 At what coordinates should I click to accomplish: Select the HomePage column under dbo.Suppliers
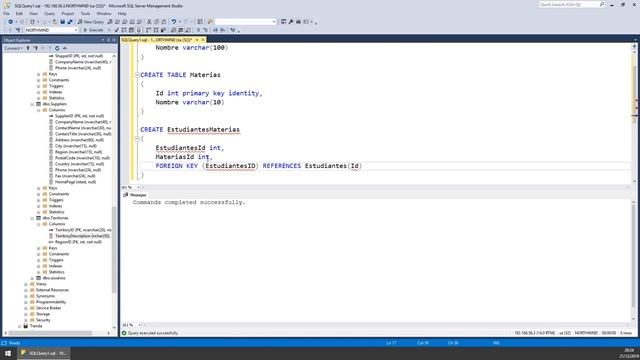pyautogui.click(x=75, y=182)
